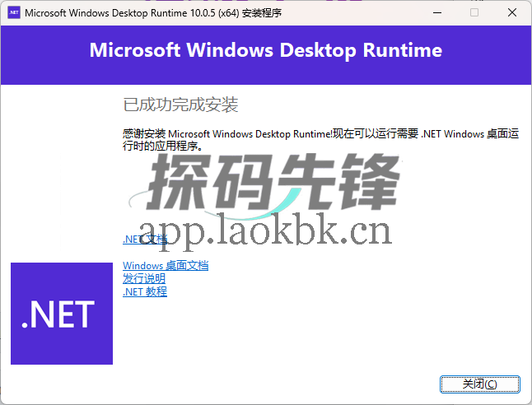Viewport: 532px width, 405px height.
Task: Click the .NET installer icon in title bar
Action: (14, 12)
